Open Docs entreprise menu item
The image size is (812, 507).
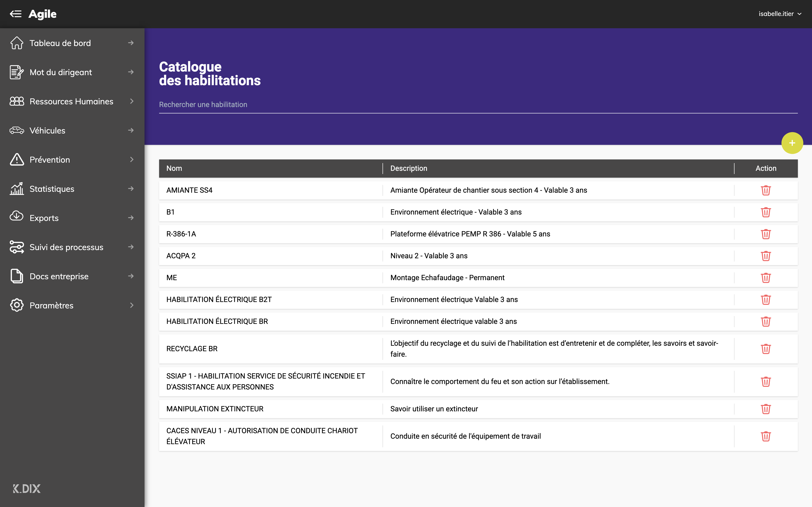pos(72,276)
